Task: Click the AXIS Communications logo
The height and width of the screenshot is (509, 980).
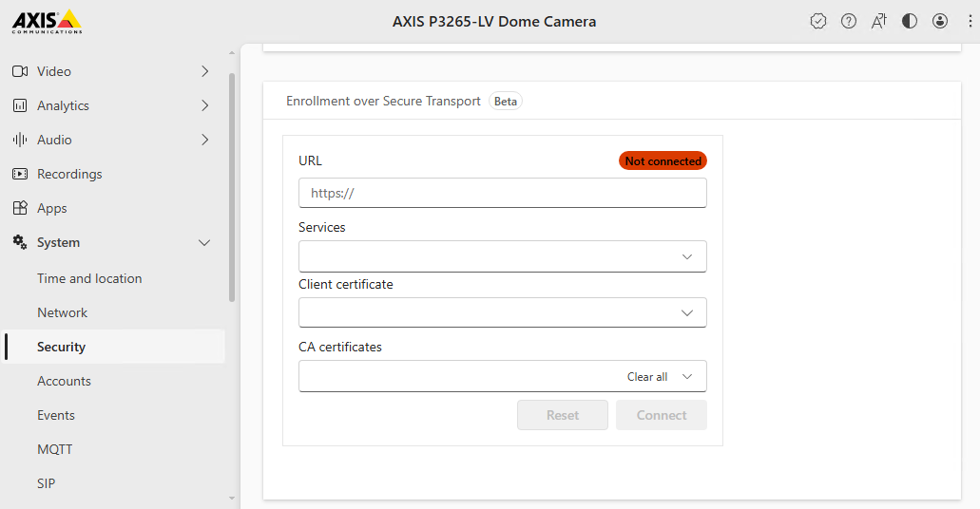Action: tap(47, 21)
